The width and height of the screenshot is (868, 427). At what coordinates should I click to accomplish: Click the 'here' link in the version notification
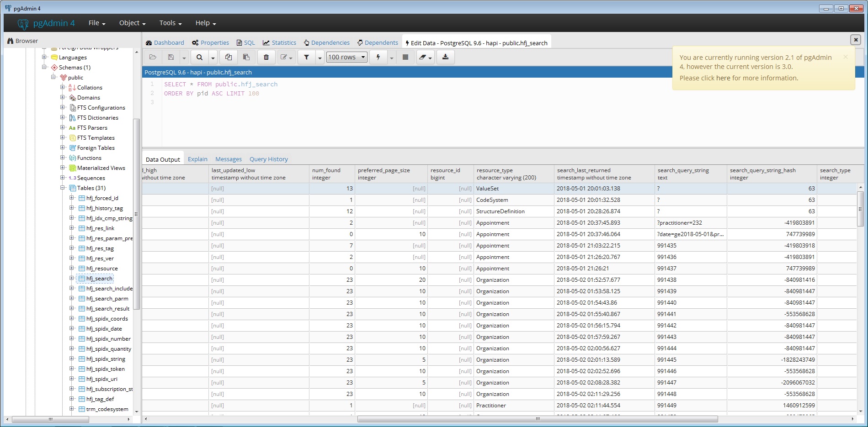point(724,78)
